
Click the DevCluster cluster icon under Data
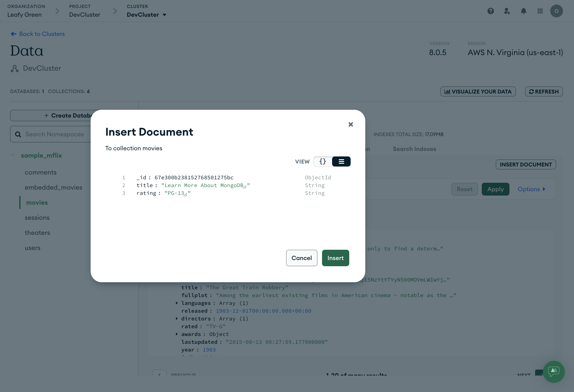coord(15,68)
